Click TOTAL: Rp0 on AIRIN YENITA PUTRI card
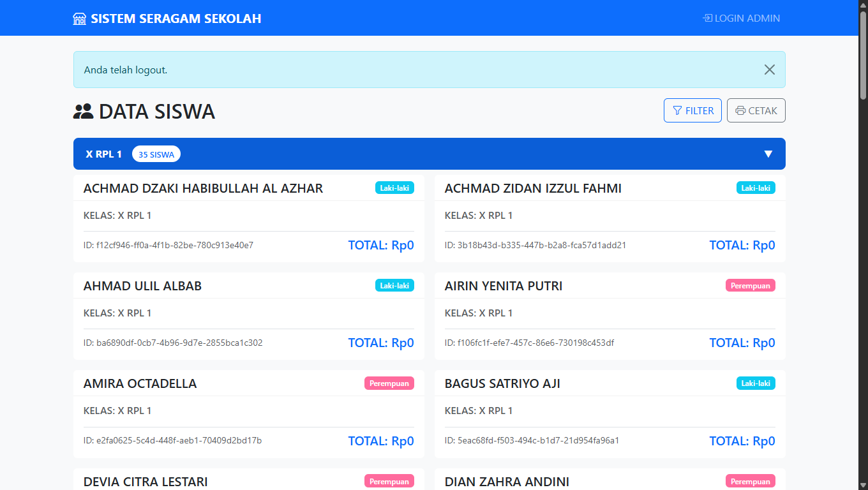Image resolution: width=868 pixels, height=490 pixels. point(742,343)
